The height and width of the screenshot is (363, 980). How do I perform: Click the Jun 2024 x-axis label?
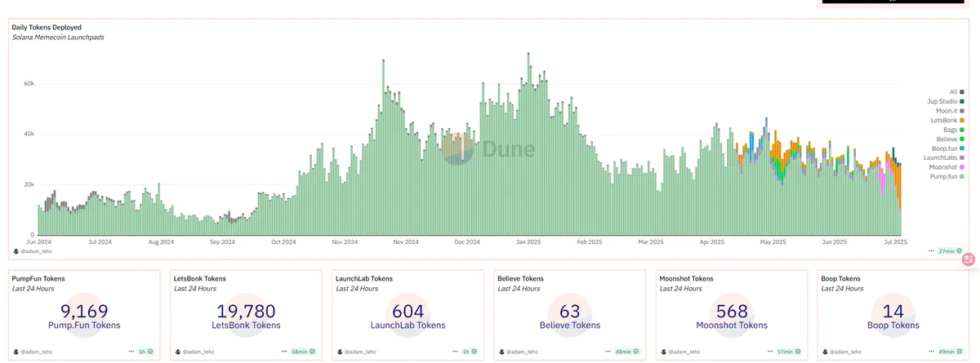38,242
